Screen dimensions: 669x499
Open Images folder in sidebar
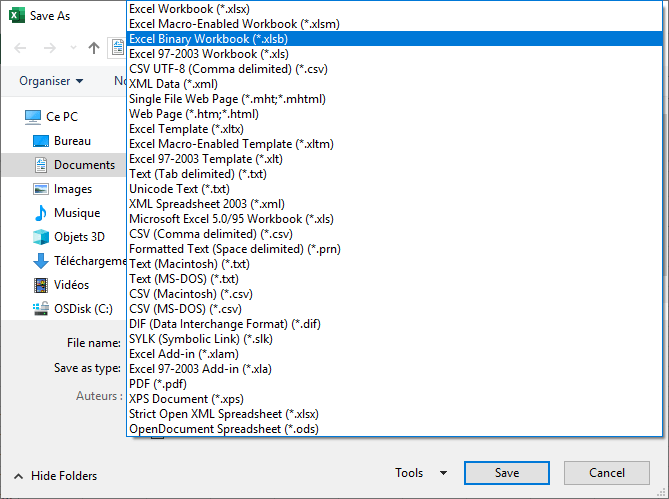73,189
